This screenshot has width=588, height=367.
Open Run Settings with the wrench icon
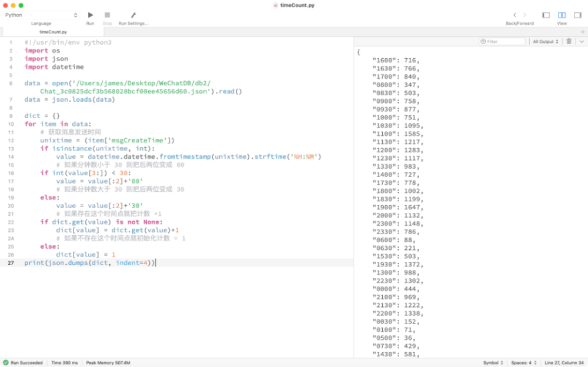coord(133,15)
